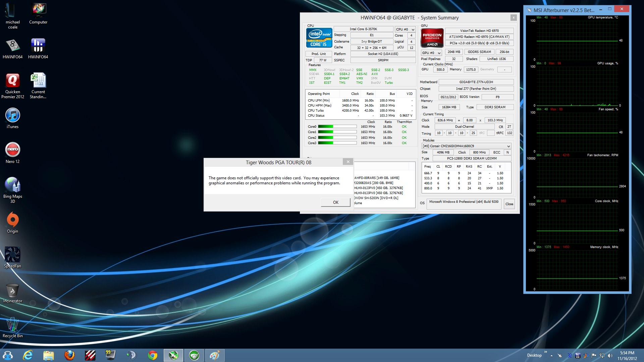Select Quicken Premier 2012 icon

[12, 86]
